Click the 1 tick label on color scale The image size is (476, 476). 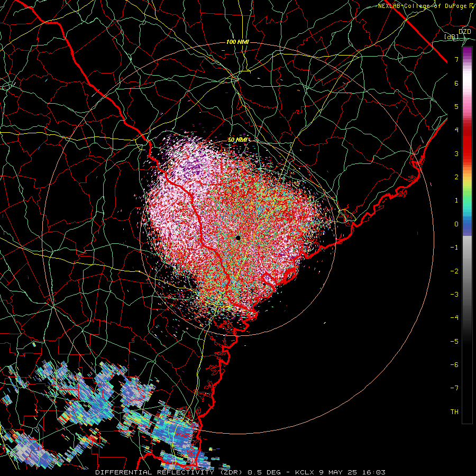point(456,200)
